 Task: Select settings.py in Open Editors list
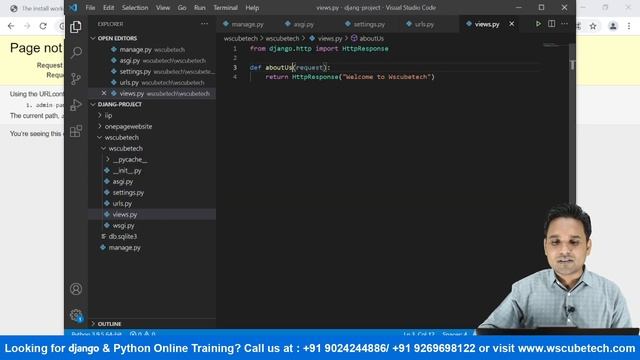pyautogui.click(x=162, y=71)
